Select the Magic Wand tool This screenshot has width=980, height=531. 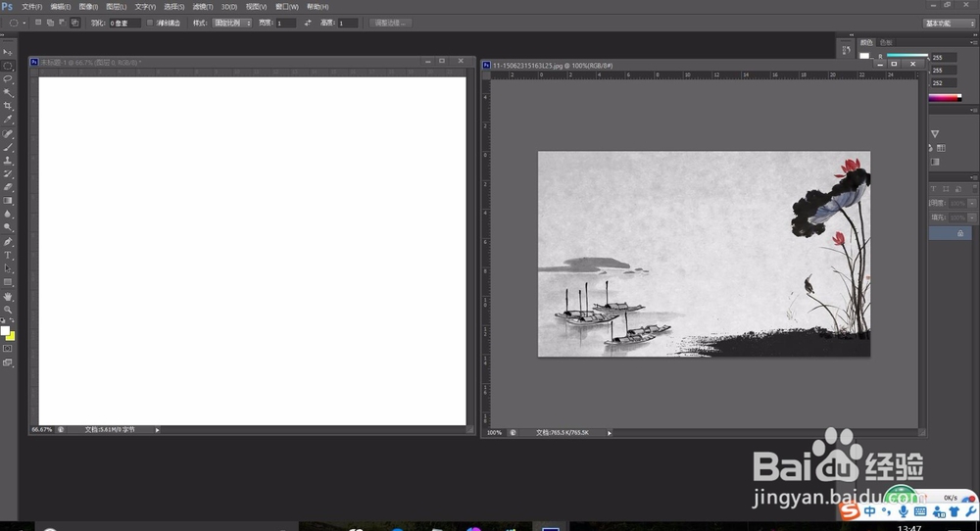[8, 92]
